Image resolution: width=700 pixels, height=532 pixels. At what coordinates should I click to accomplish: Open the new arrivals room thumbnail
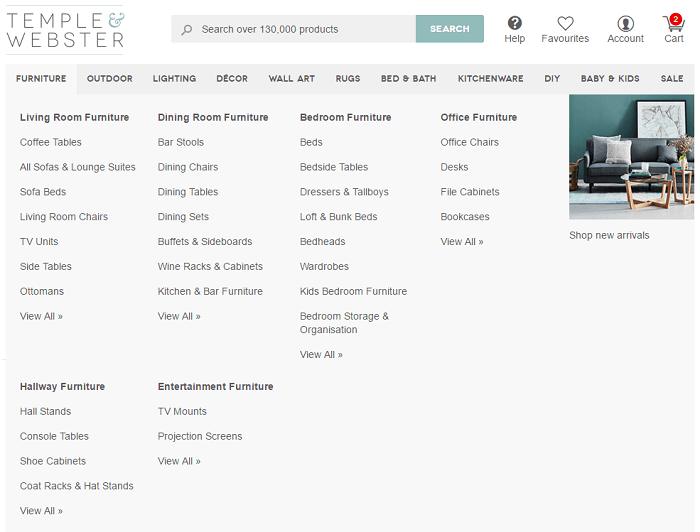pos(631,157)
